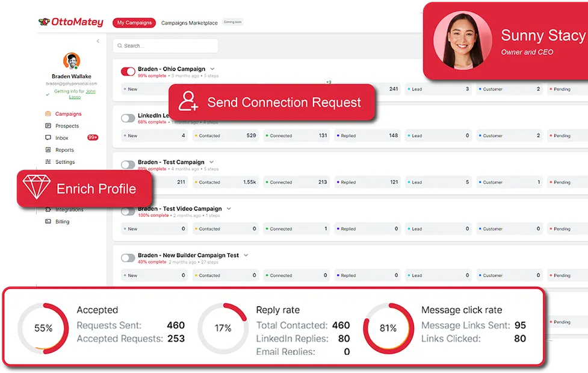Focus the campaign Search field
588x373 pixels.
click(166, 46)
